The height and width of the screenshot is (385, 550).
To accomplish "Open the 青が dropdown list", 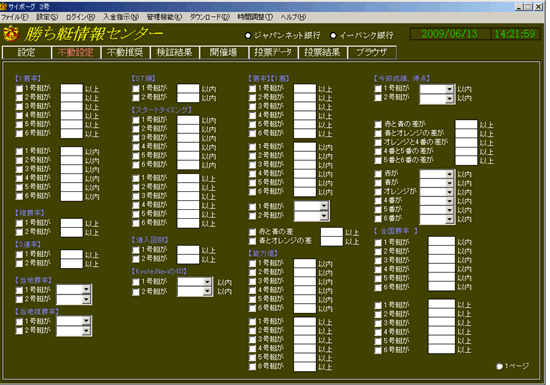I will point(449,183).
